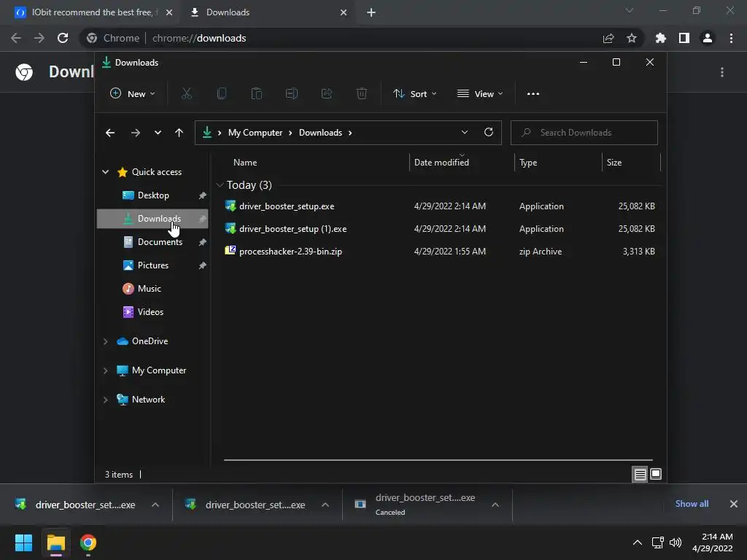Image resolution: width=747 pixels, height=560 pixels.
Task: Click Show all downloads link
Action: coord(692,504)
